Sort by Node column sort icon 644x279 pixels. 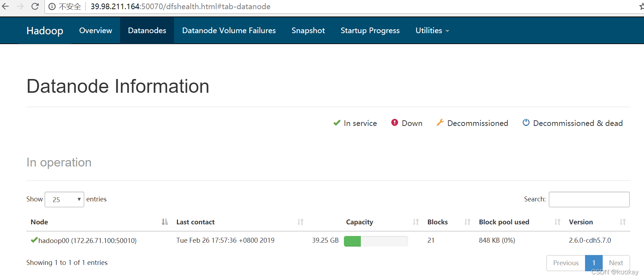pos(165,222)
